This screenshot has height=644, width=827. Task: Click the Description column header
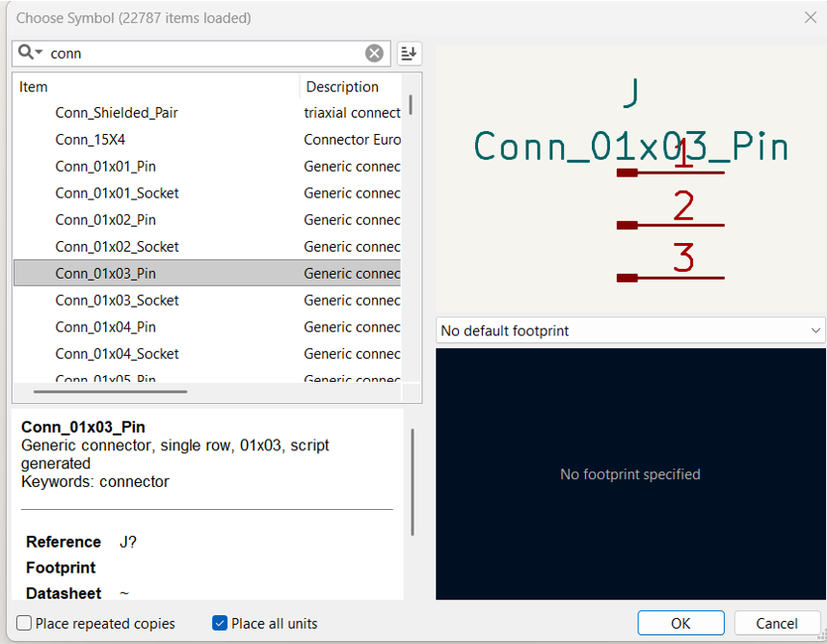click(x=351, y=87)
